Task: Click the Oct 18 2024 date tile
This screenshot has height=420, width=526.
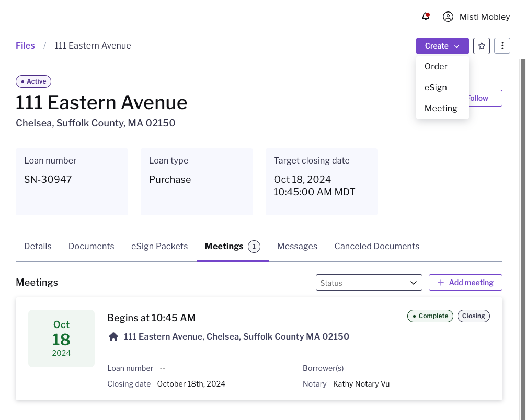Action: pos(61,338)
